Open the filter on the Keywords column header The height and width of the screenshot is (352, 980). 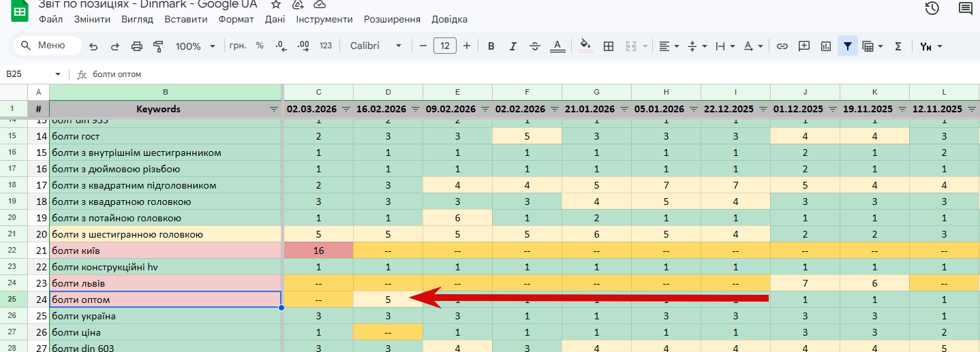tap(274, 109)
